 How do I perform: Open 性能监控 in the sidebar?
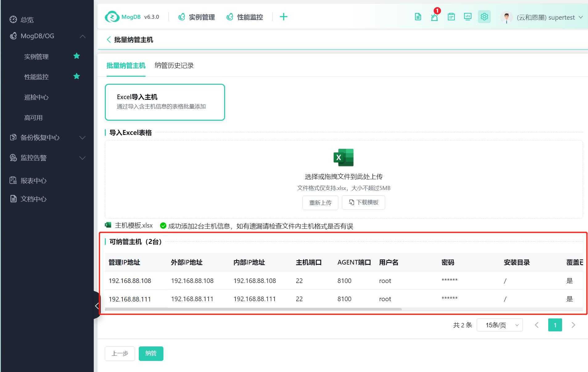pos(36,77)
